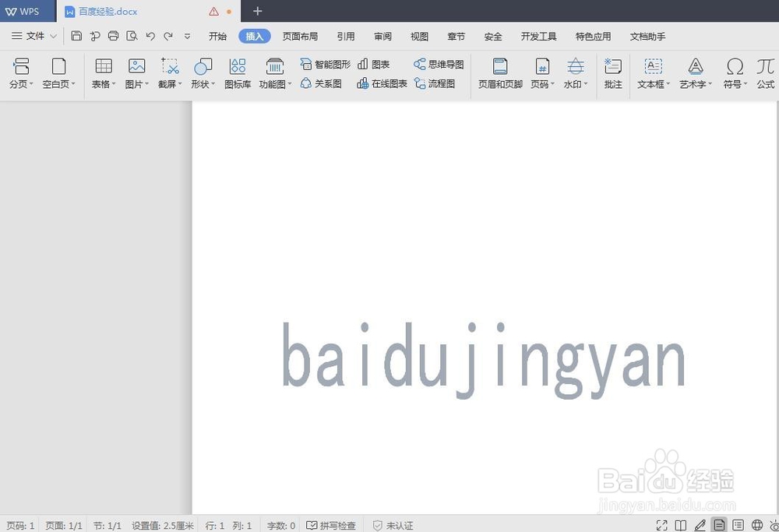Viewport: 779px width, 532px height.
Task: Insert a picture (图片)
Action: point(136,73)
